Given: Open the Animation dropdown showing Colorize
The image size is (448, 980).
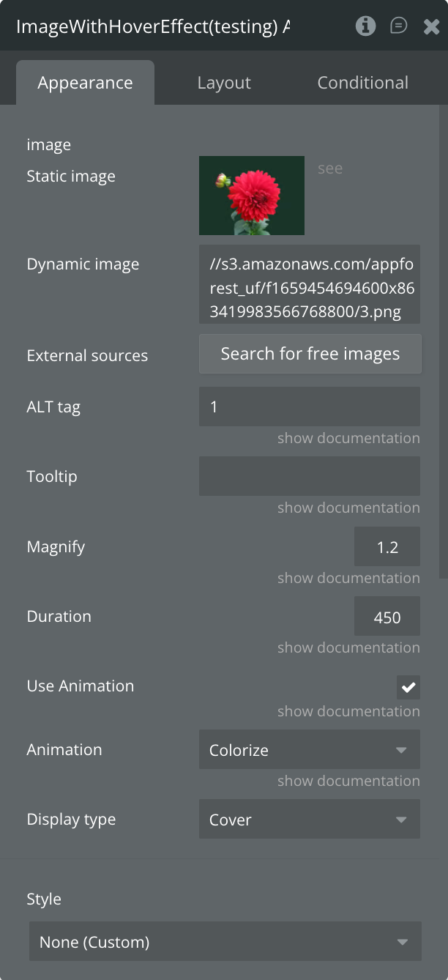Looking at the screenshot, I should [x=310, y=750].
